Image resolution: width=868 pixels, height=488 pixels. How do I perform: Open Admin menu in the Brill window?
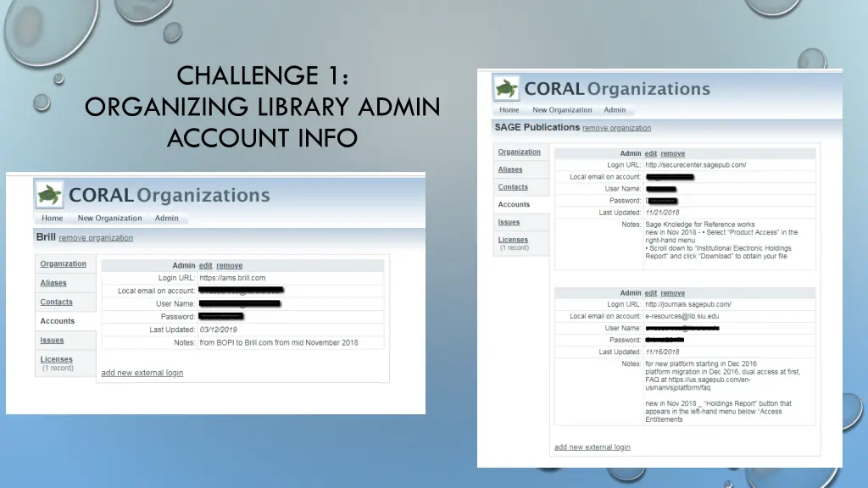pos(167,218)
